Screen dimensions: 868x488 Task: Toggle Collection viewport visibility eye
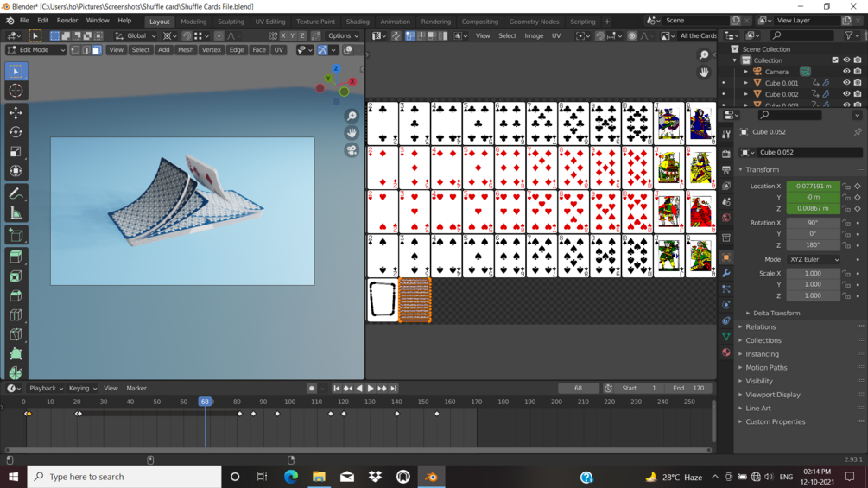(x=846, y=60)
